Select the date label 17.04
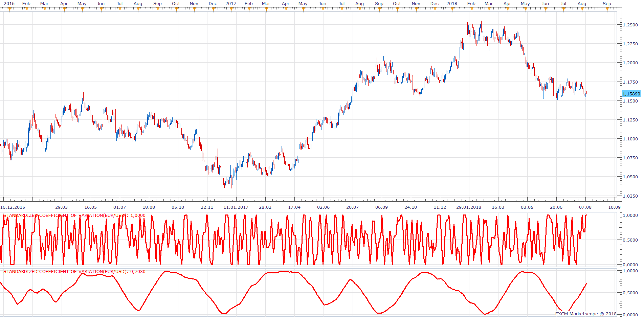 (x=294, y=207)
